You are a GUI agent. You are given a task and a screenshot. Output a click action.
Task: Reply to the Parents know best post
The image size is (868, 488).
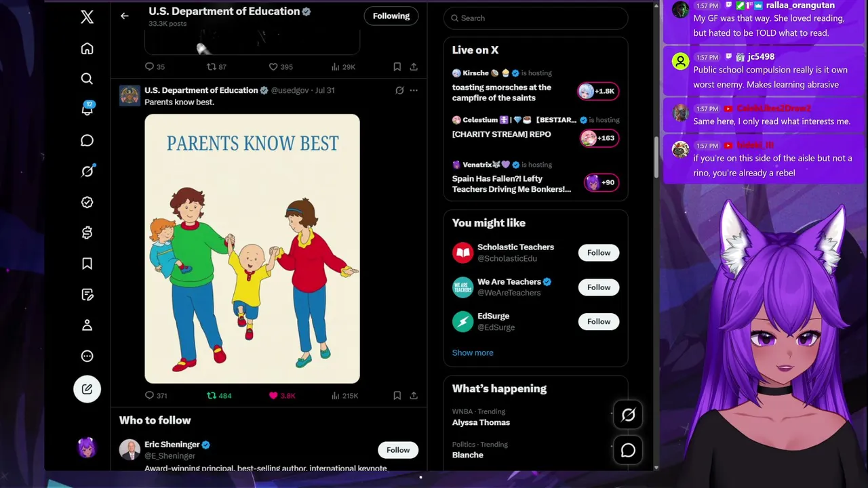[x=156, y=396]
